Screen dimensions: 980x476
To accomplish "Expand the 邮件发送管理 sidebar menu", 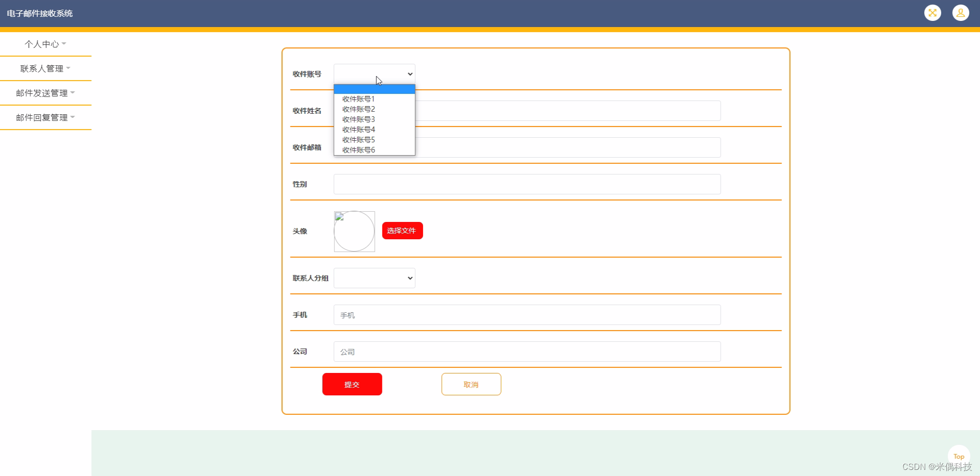I will 45,93.
